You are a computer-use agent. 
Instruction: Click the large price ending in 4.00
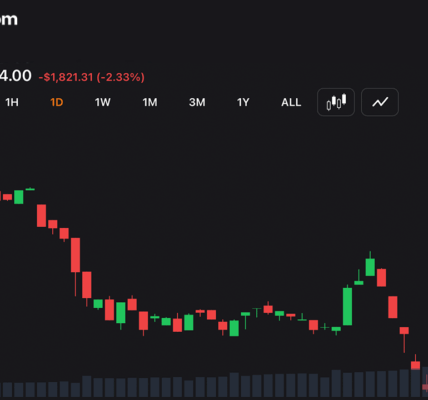pos(16,76)
